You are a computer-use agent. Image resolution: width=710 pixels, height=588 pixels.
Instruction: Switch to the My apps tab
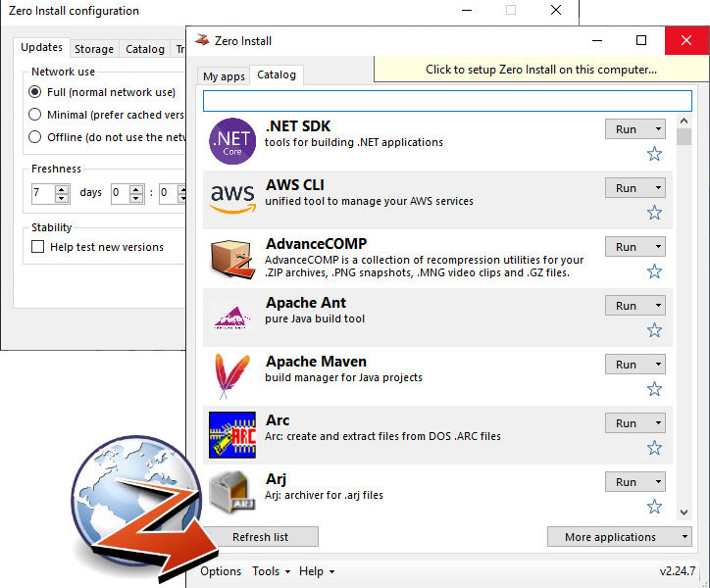(224, 75)
